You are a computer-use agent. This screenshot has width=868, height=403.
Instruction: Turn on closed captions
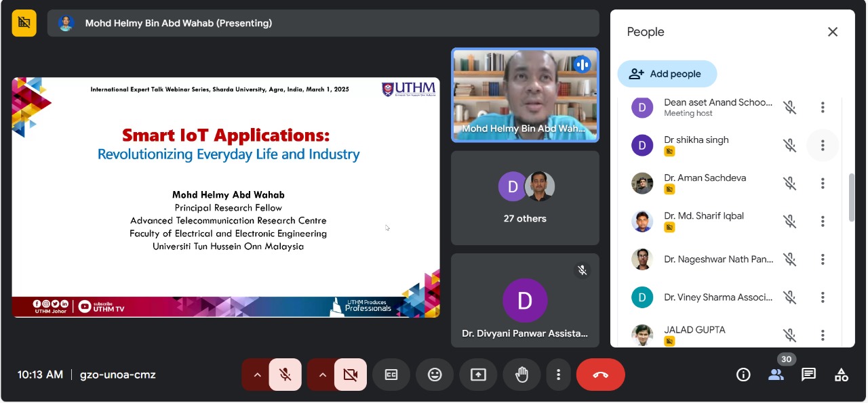pos(391,375)
